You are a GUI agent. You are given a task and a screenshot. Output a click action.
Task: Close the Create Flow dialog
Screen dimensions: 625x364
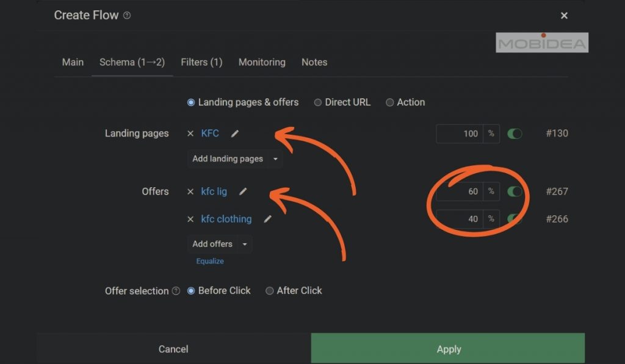coord(564,16)
